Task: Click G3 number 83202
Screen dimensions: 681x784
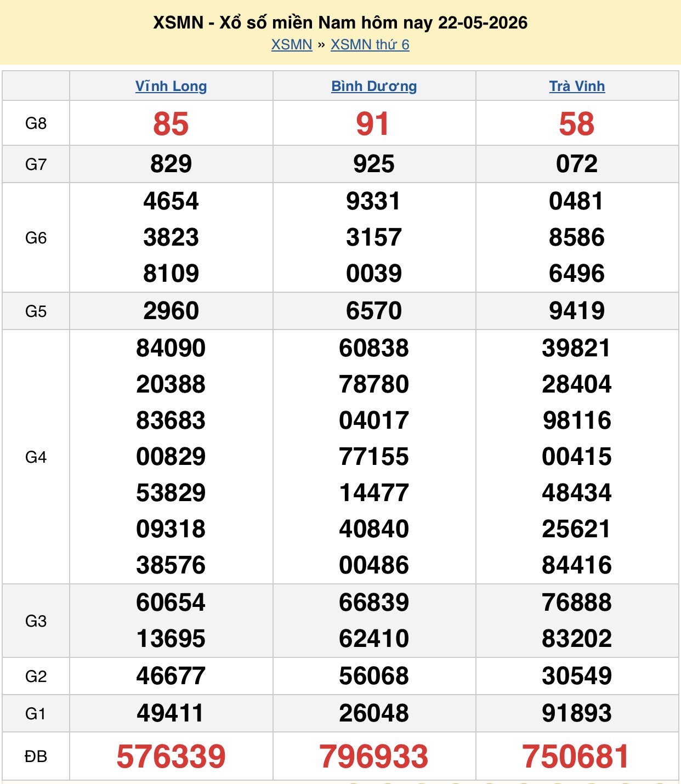Action: click(x=577, y=639)
